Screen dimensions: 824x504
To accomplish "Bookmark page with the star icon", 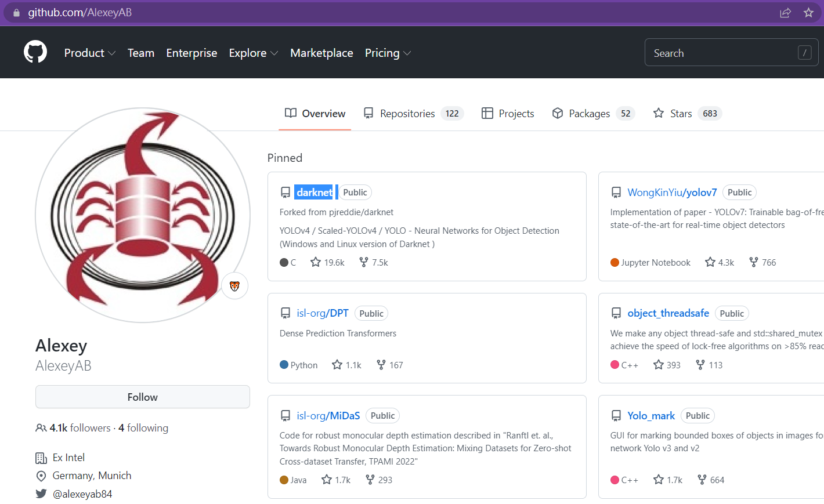I will click(x=808, y=12).
